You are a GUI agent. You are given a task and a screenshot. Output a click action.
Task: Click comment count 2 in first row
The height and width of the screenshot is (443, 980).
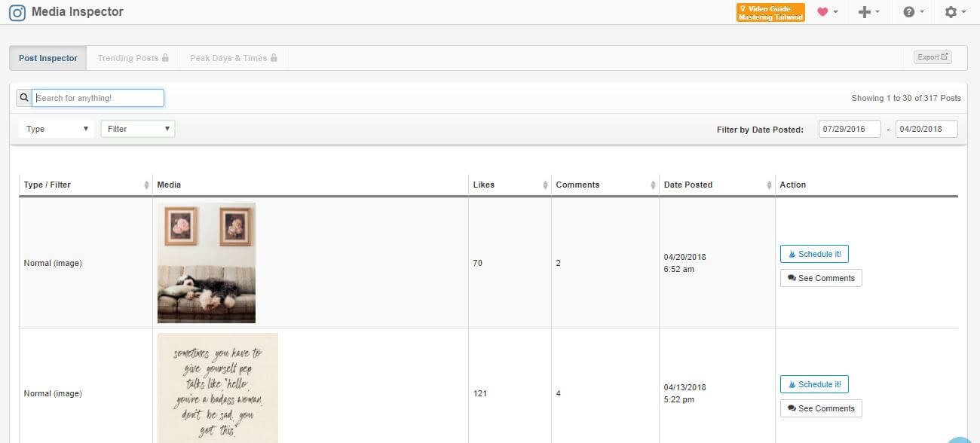(559, 263)
